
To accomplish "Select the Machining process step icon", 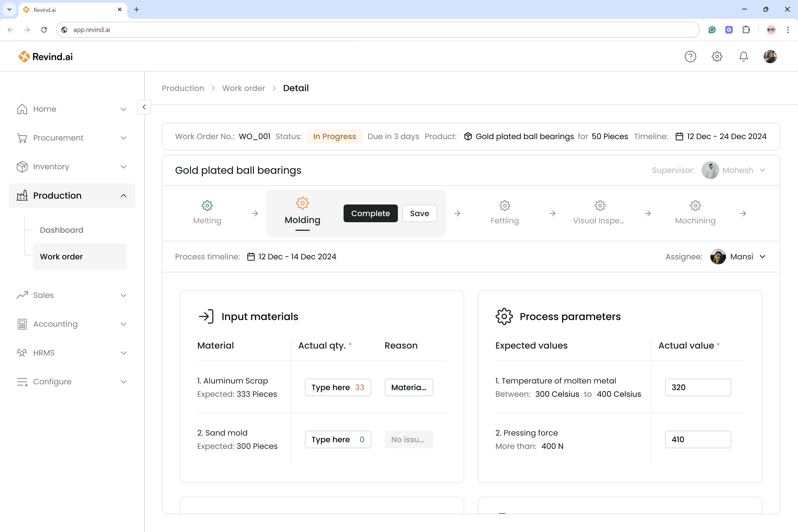I will click(695, 205).
